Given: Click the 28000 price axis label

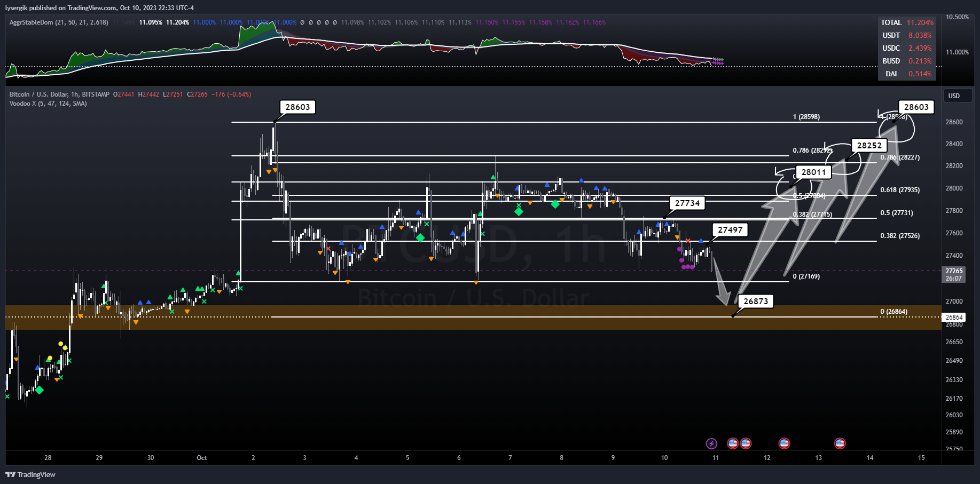Looking at the screenshot, I should coord(954,188).
